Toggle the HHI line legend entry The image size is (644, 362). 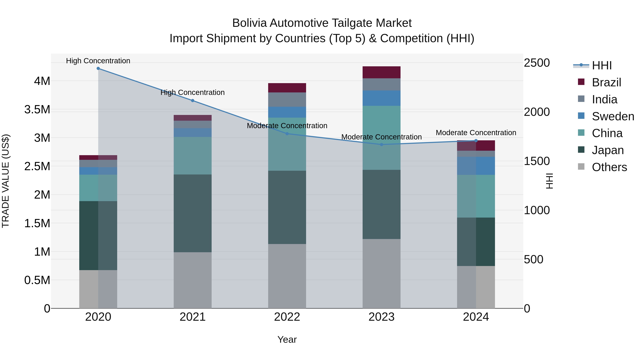(x=592, y=65)
